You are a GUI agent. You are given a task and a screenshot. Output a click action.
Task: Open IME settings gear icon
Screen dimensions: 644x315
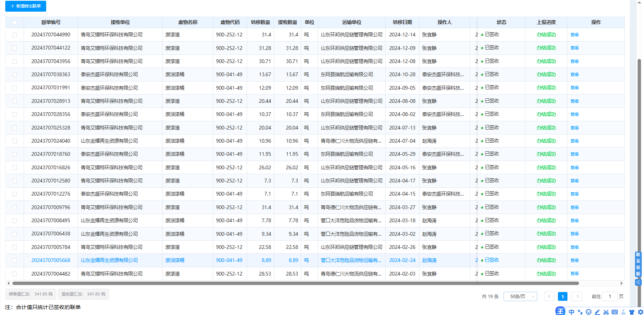pos(640,312)
